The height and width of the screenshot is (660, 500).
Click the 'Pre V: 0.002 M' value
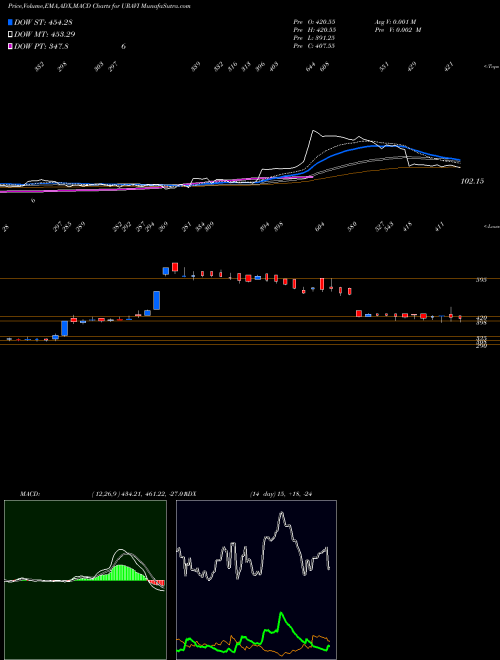(398, 30)
